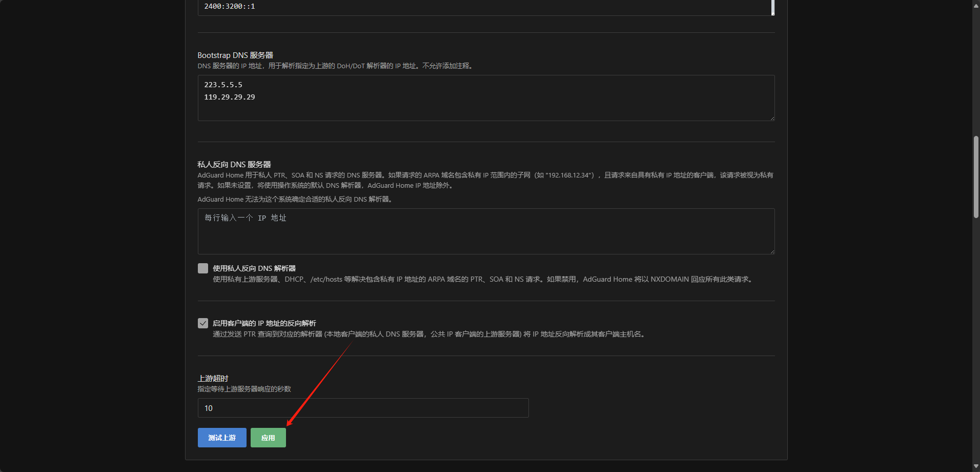The image size is (980, 472).
Task: Click the page scrollbar up arrow
Action: pos(976,6)
